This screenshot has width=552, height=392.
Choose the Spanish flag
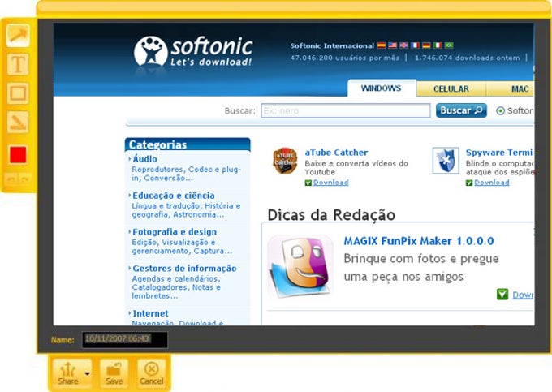(382, 45)
